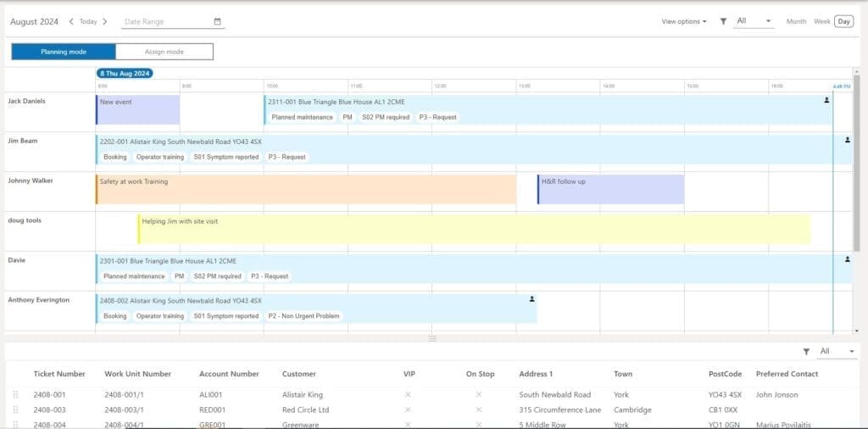Expand the All dropdown above tickets table

point(837,352)
